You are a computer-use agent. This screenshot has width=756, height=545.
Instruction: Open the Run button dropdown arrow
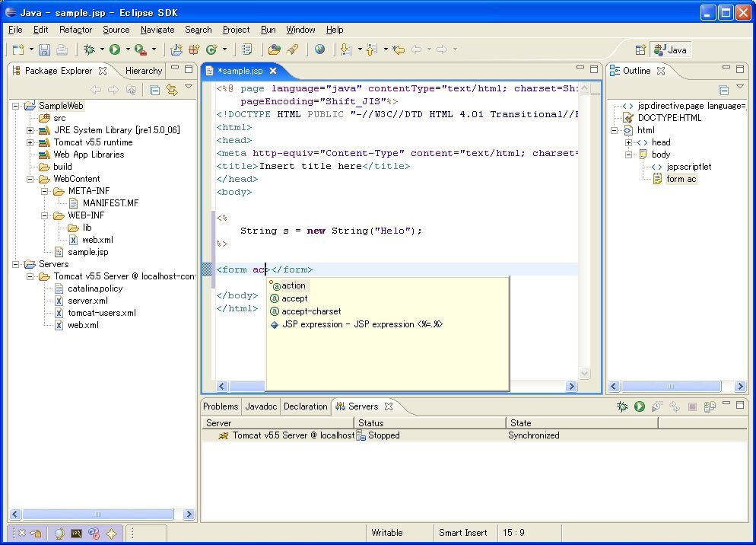pyautogui.click(x=128, y=49)
